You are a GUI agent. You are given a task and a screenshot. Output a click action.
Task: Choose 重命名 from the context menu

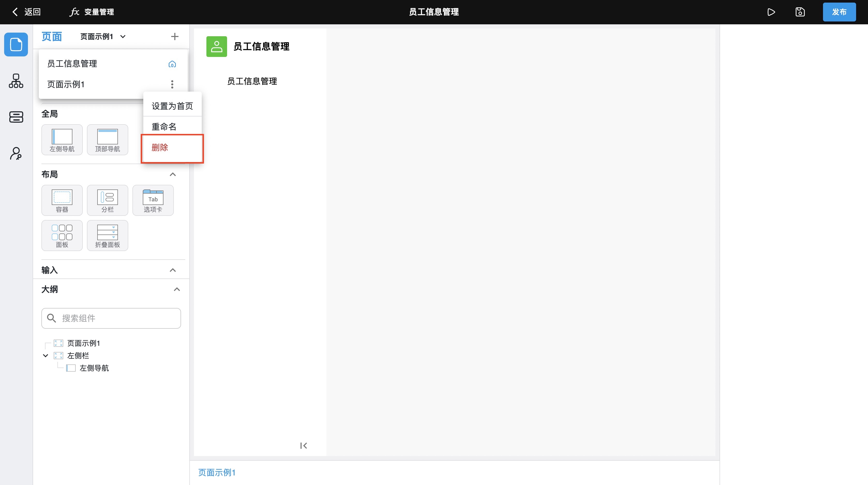click(x=172, y=127)
